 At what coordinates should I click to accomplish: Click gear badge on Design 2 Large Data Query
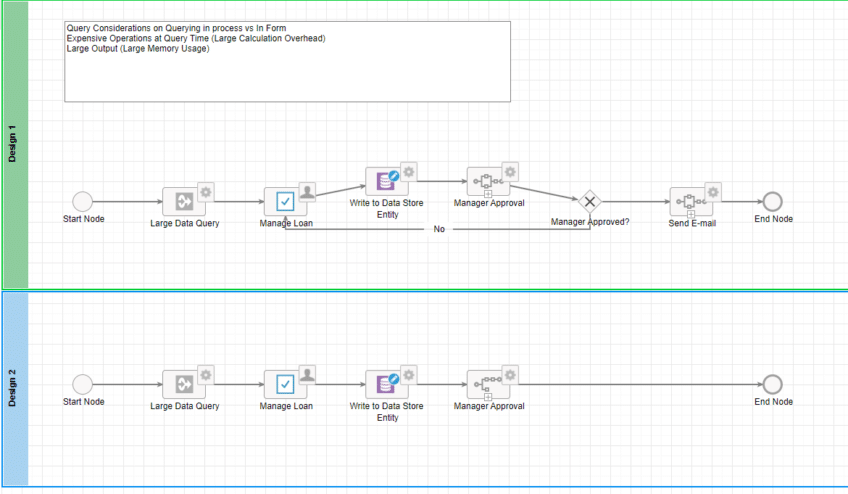point(206,375)
